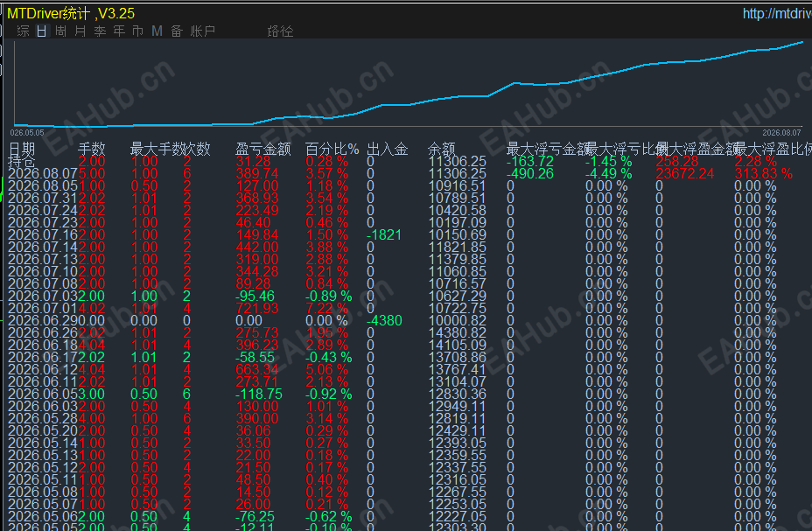The image size is (812, 531).
Task: Select the 2026.08.07 date row
Action: point(43,174)
